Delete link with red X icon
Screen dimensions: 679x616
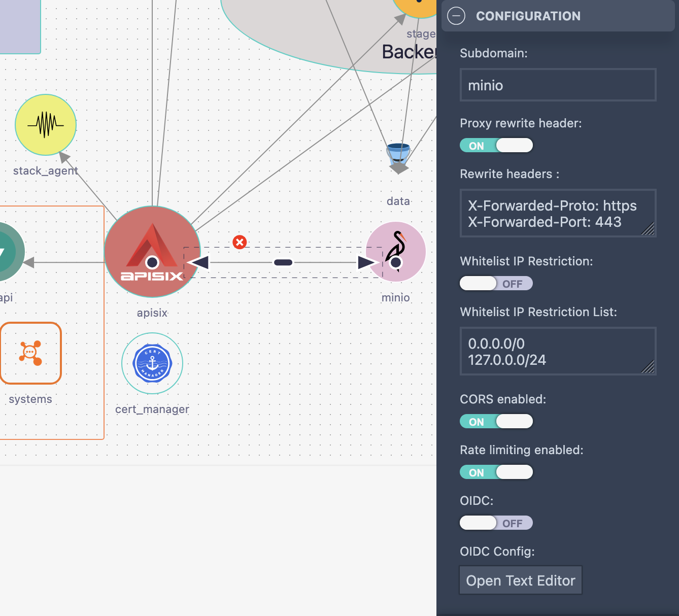240,242
